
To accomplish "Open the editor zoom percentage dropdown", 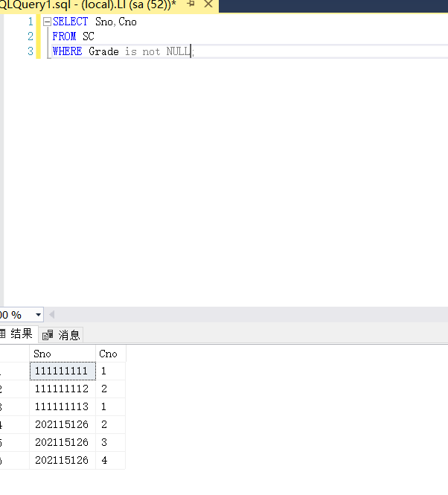I will click(38, 315).
